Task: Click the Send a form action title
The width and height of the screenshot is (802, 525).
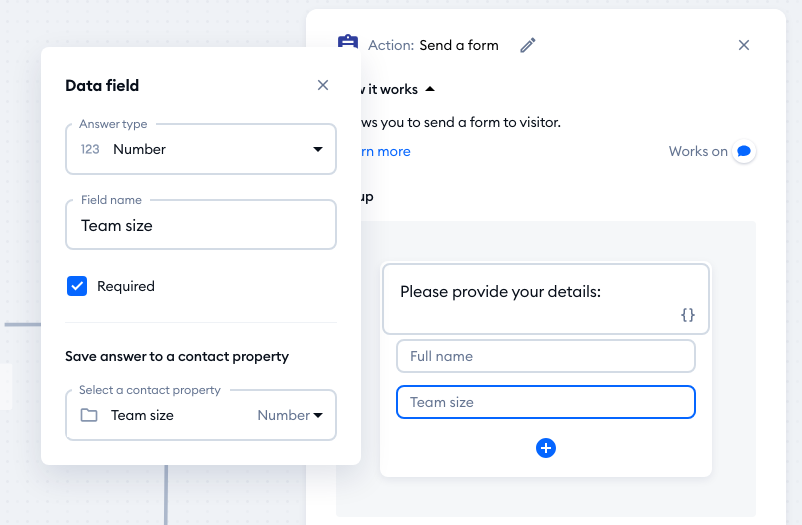Action: tap(459, 45)
